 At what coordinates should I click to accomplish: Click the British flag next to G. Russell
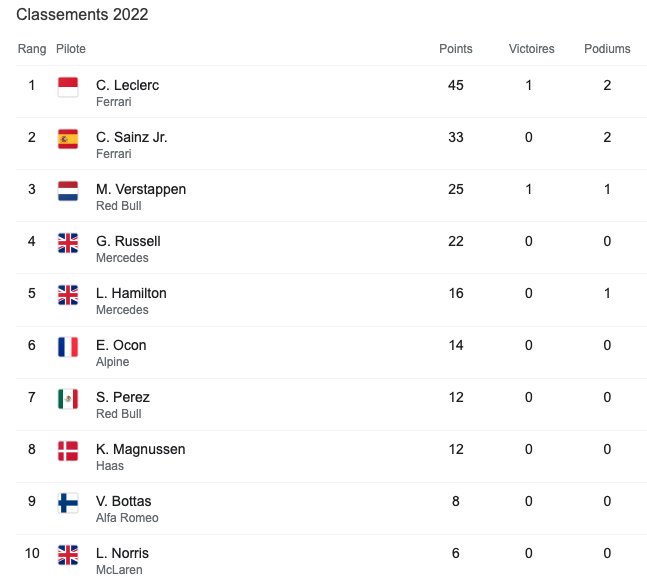[68, 243]
